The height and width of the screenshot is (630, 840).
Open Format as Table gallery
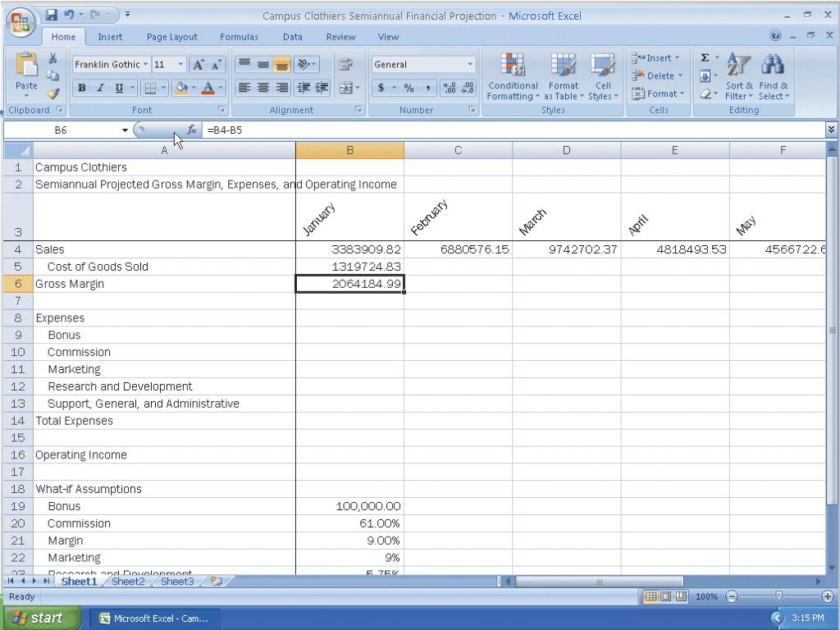(x=564, y=76)
